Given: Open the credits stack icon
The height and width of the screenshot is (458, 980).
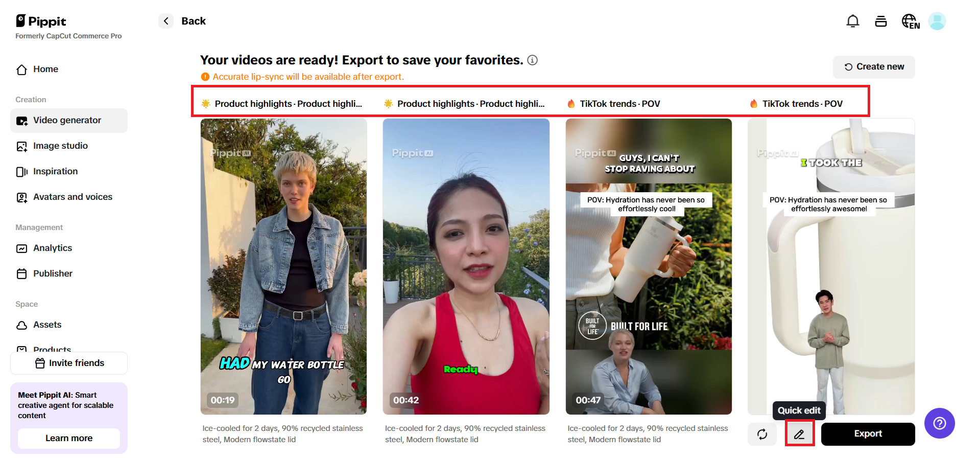Looking at the screenshot, I should tap(880, 21).
